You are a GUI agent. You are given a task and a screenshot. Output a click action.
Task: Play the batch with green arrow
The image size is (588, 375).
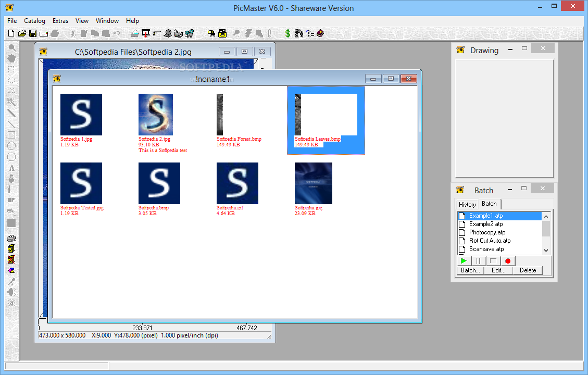coord(464,260)
